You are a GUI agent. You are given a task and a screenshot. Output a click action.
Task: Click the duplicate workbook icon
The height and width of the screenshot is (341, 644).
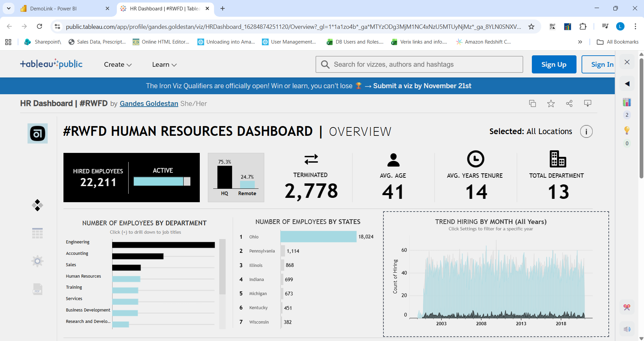[x=532, y=103]
